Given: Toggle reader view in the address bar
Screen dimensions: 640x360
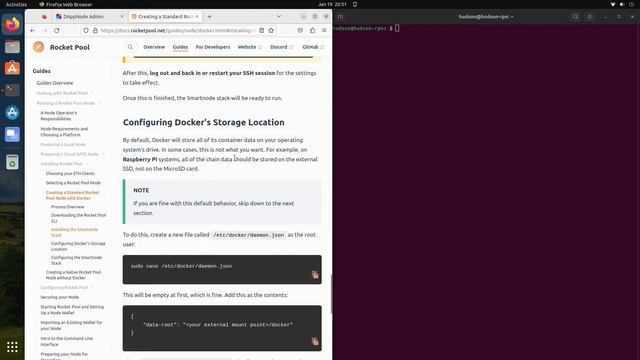Looking at the screenshot, I should (262, 31).
